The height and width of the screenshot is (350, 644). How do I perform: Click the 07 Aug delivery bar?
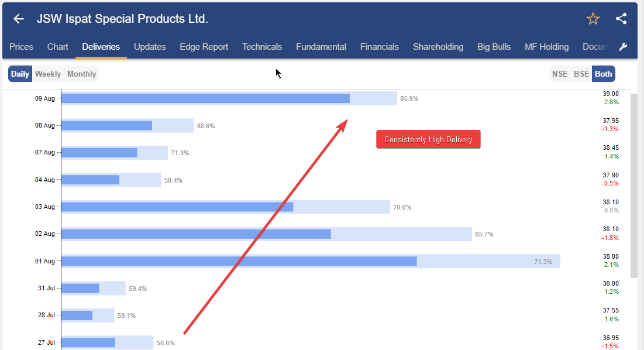click(x=115, y=153)
